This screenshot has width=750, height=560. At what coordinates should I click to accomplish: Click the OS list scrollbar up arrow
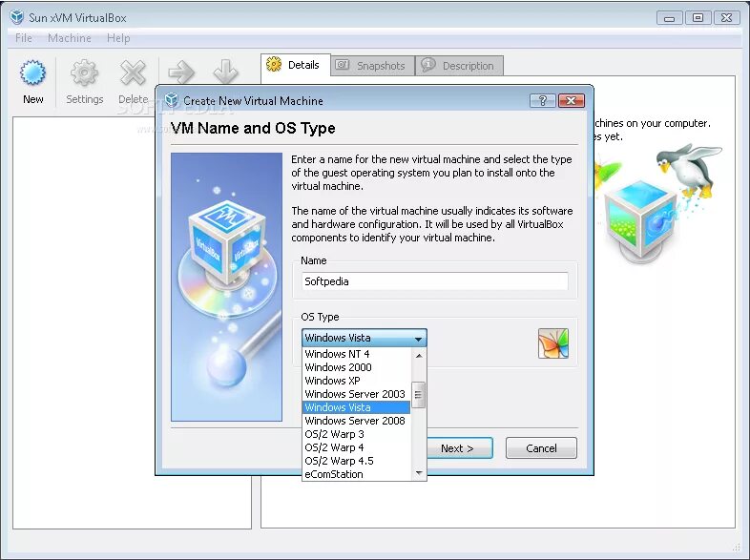[419, 355]
